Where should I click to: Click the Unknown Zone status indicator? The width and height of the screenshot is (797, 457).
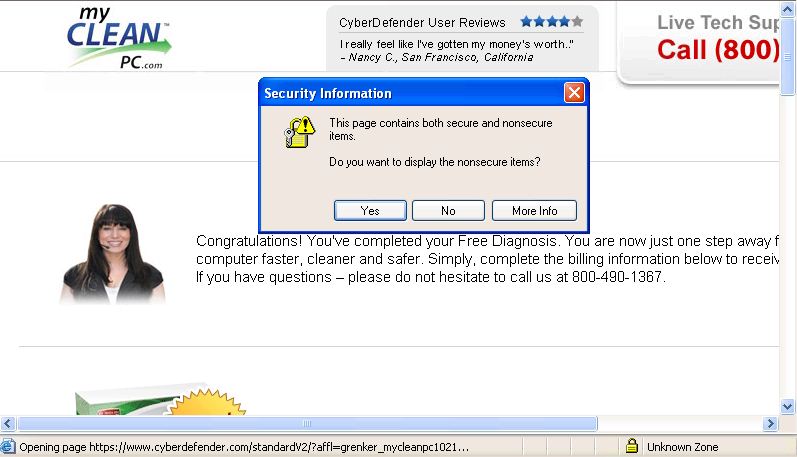pyautogui.click(x=682, y=447)
